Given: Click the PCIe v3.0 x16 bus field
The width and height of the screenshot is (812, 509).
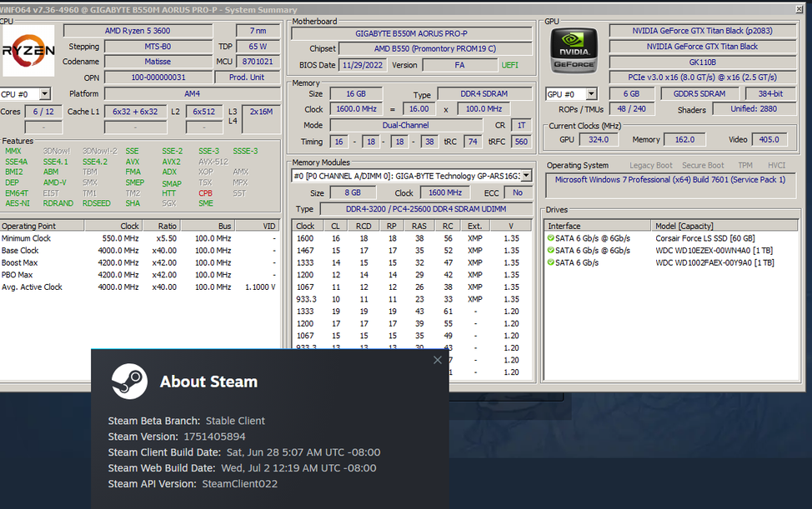Looking at the screenshot, I should (702, 77).
